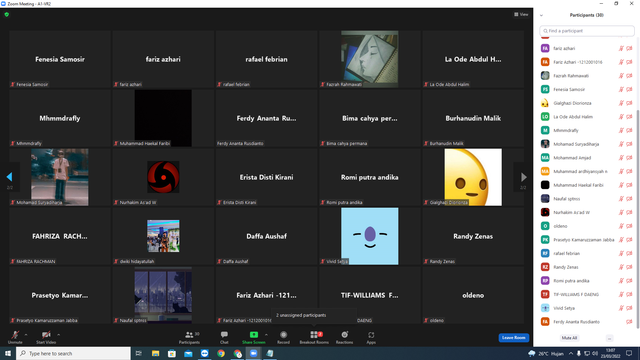Select fariz azhari in participants list
640x360 pixels.
pyautogui.click(x=587, y=48)
